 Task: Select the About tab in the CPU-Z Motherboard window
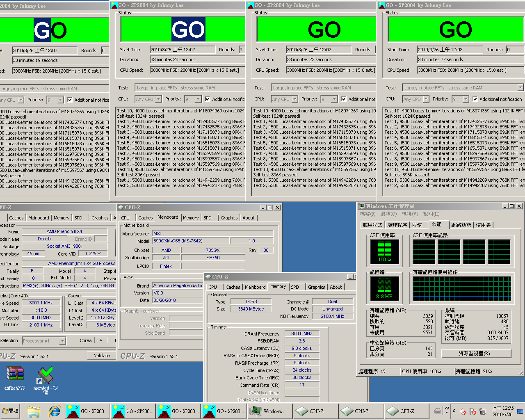pyautogui.click(x=248, y=218)
